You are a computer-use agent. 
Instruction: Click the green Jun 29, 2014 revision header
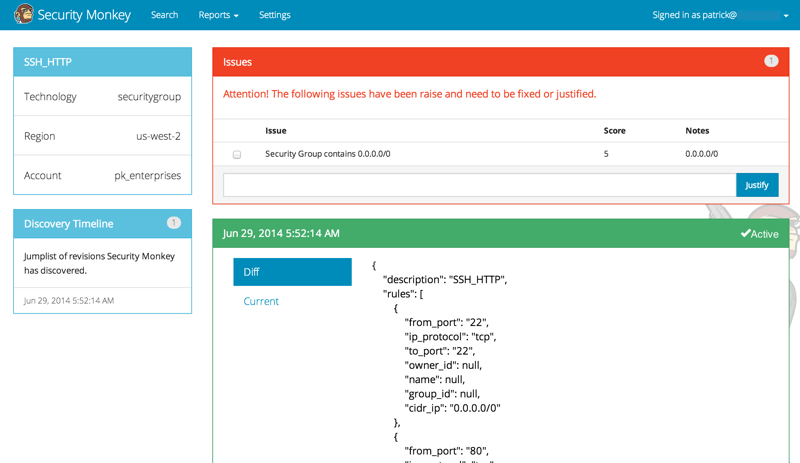coord(501,233)
